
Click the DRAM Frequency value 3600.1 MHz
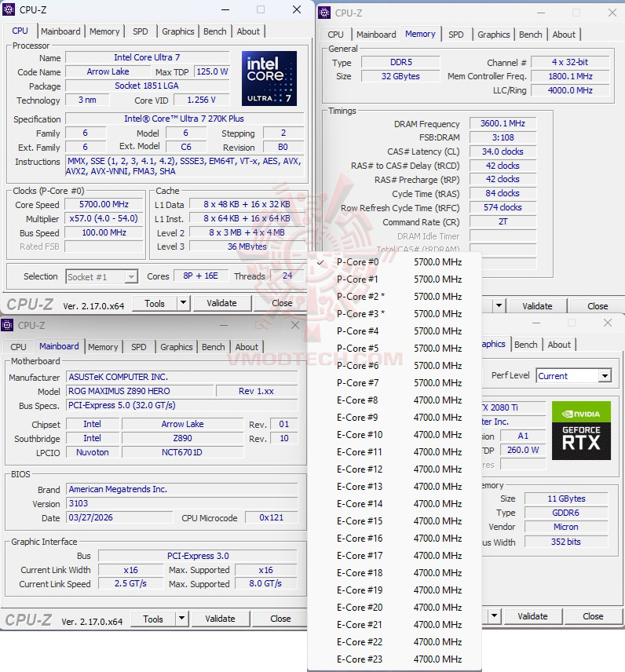(x=503, y=123)
